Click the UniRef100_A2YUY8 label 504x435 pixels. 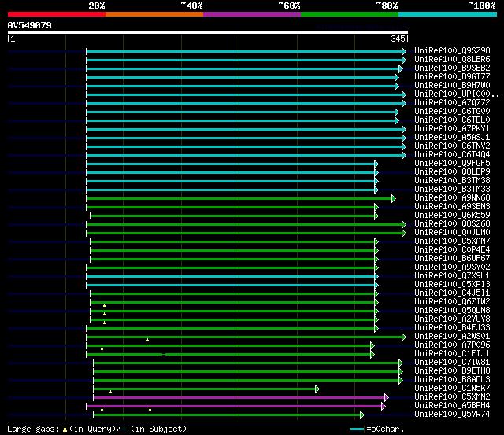click(x=452, y=319)
